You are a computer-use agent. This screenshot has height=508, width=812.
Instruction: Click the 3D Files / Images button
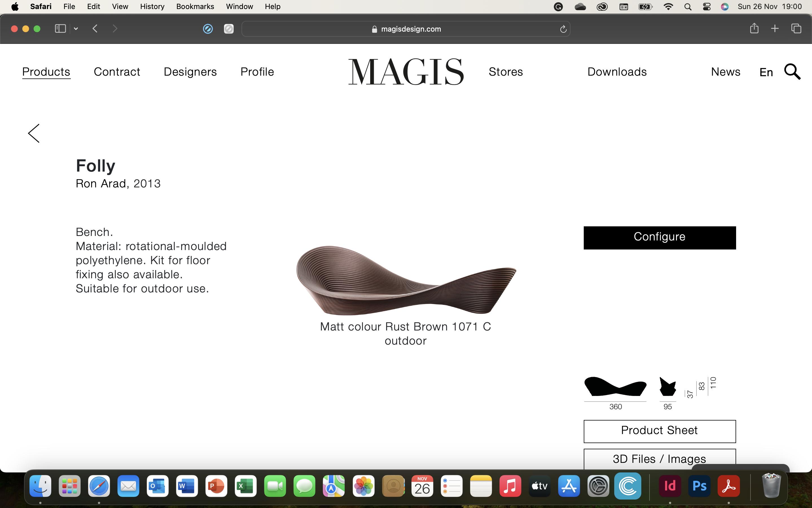(x=659, y=459)
